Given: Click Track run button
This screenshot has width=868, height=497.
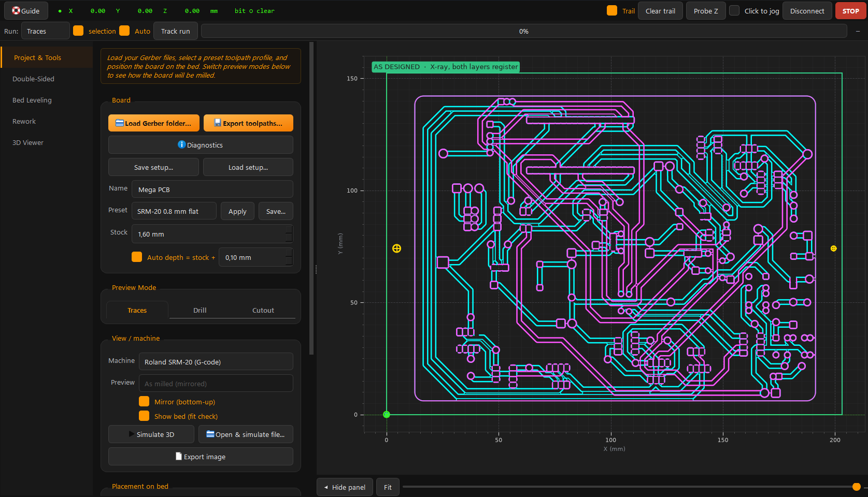Looking at the screenshot, I should click(175, 31).
